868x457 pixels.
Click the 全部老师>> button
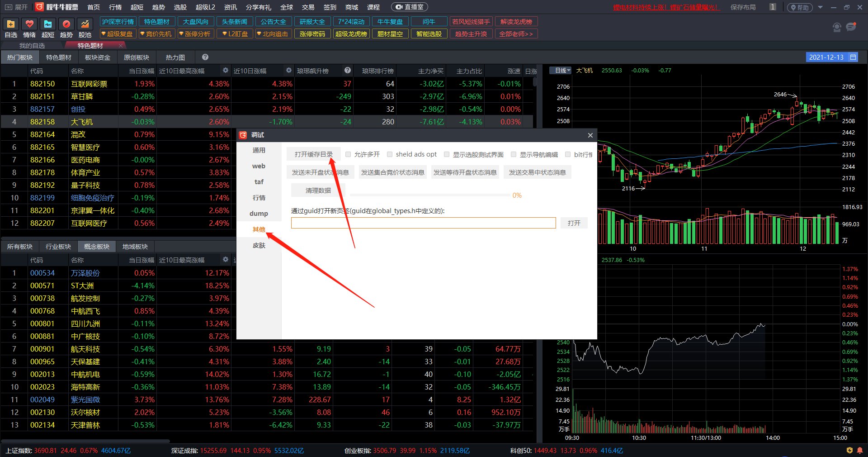(516, 34)
